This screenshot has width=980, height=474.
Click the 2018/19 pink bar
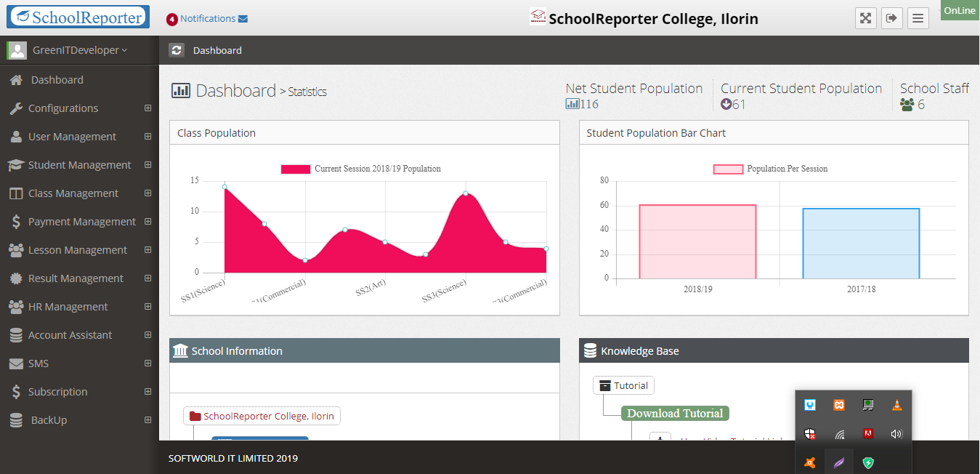click(697, 241)
